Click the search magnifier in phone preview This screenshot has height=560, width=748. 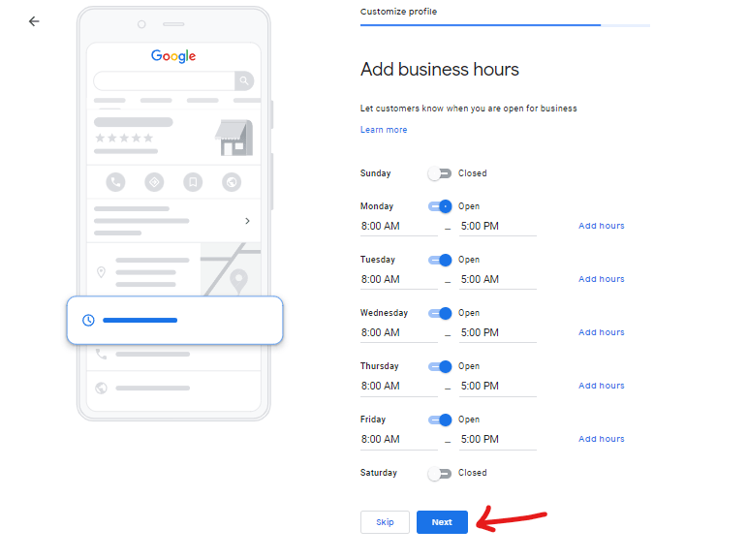(x=244, y=80)
